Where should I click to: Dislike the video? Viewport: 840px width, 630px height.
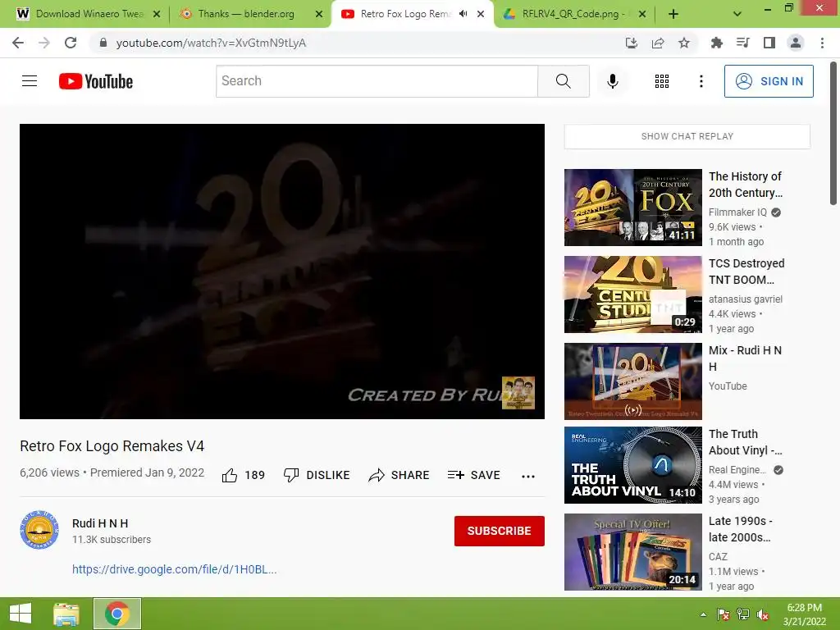pyautogui.click(x=317, y=475)
